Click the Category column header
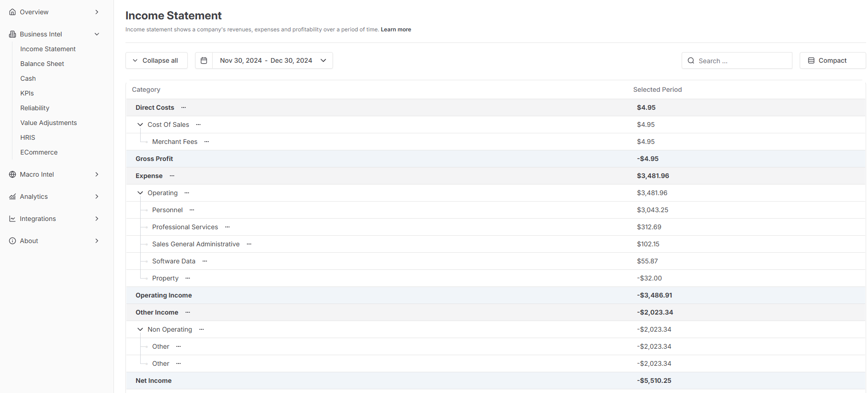868x393 pixels. (146, 89)
